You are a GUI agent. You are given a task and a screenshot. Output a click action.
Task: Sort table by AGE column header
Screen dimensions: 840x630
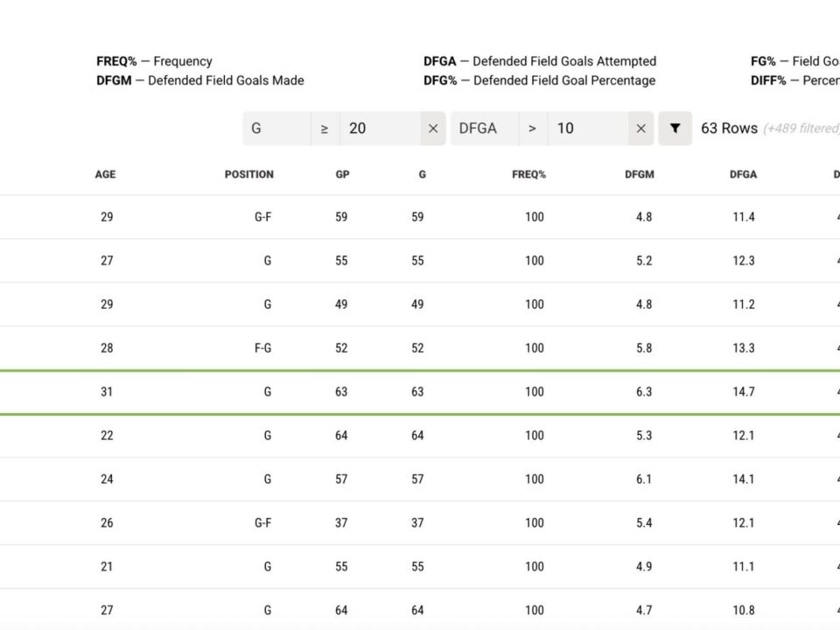[105, 174]
